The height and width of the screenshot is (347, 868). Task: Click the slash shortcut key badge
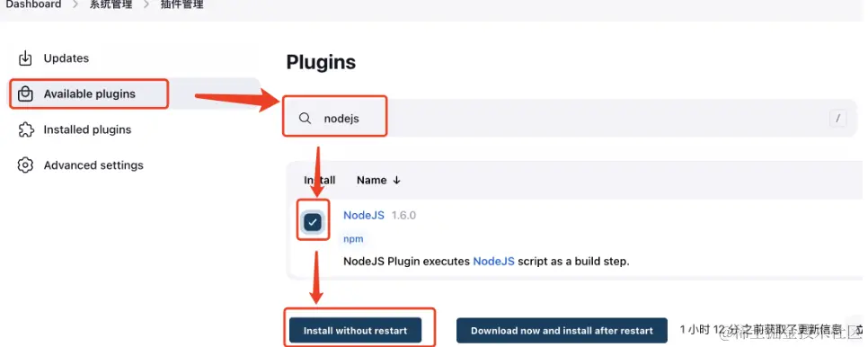(x=838, y=118)
